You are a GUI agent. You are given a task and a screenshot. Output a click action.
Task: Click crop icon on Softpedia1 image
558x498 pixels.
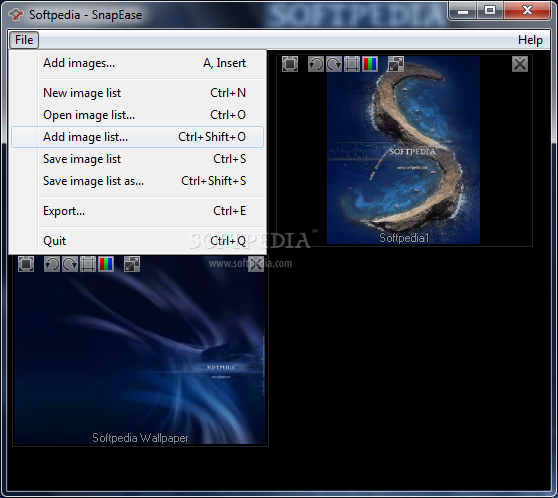click(352, 64)
